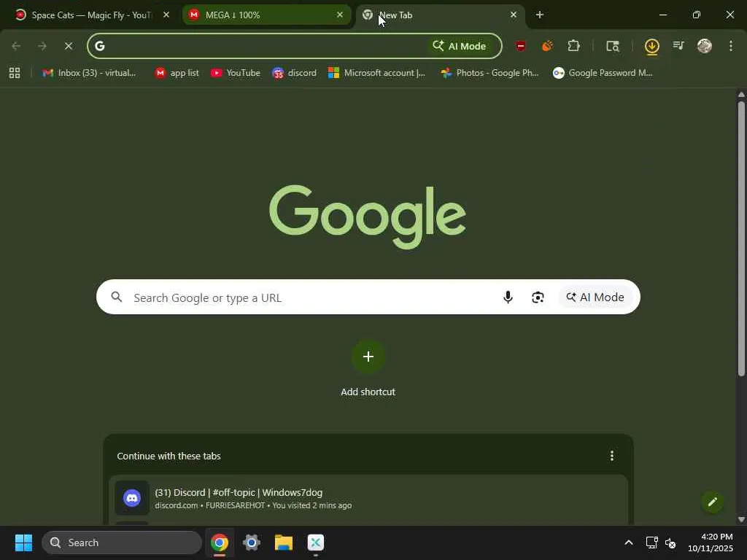Open Microsoft account bookmark
The height and width of the screenshot is (560, 747).
377,73
